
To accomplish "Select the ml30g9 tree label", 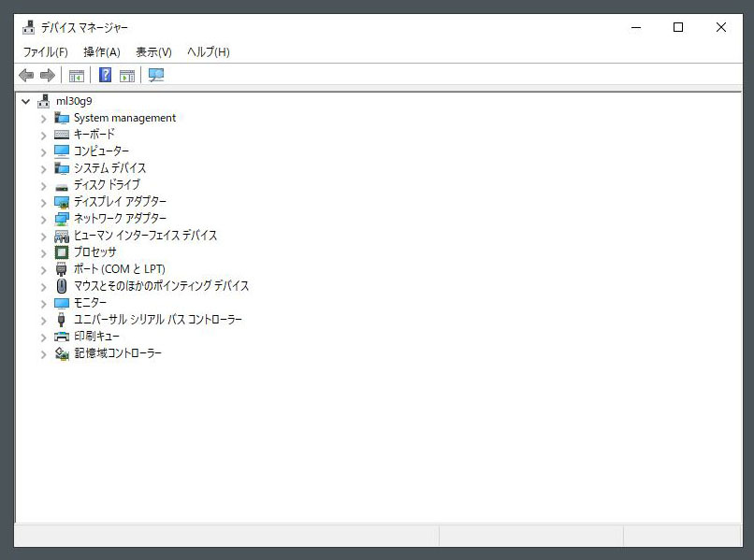I will tap(74, 101).
